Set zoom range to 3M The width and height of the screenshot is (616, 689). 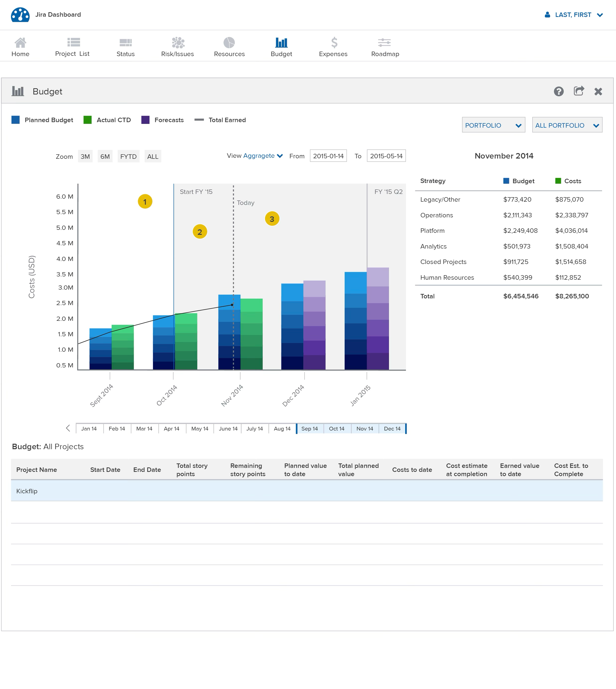tap(85, 157)
